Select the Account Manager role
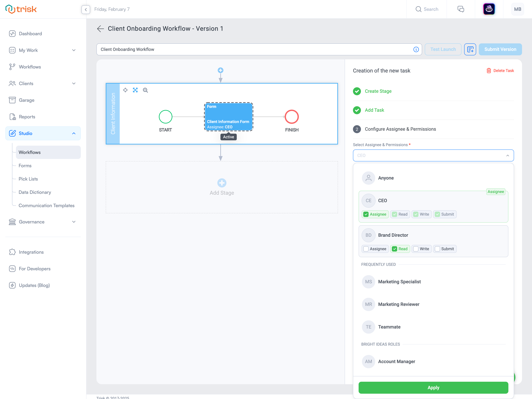Image resolution: width=532 pixels, height=399 pixels. (x=433, y=361)
